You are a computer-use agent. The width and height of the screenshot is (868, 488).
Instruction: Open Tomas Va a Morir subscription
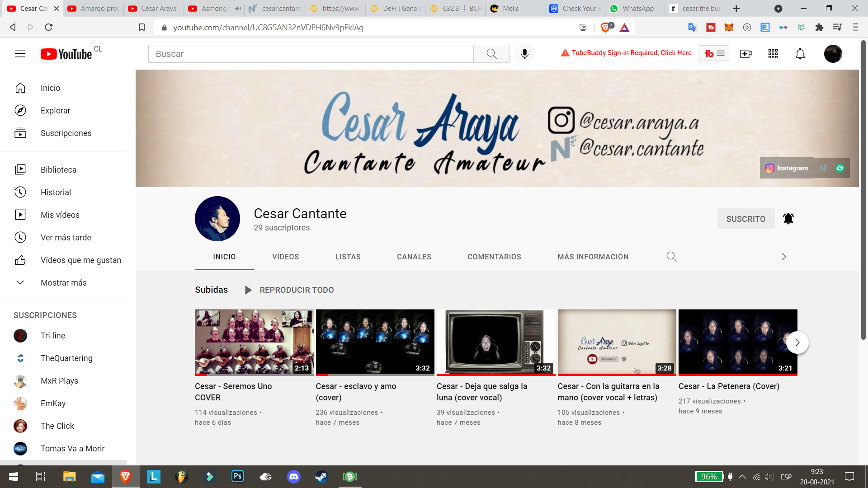click(x=63, y=449)
